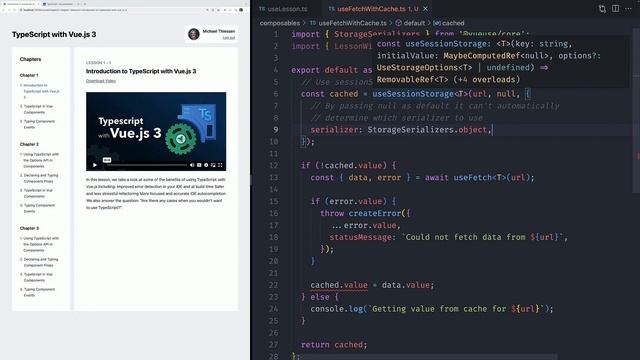The height and width of the screenshot is (360, 640).
Task: Enter fullscreen on the video player
Action: pos(220,165)
